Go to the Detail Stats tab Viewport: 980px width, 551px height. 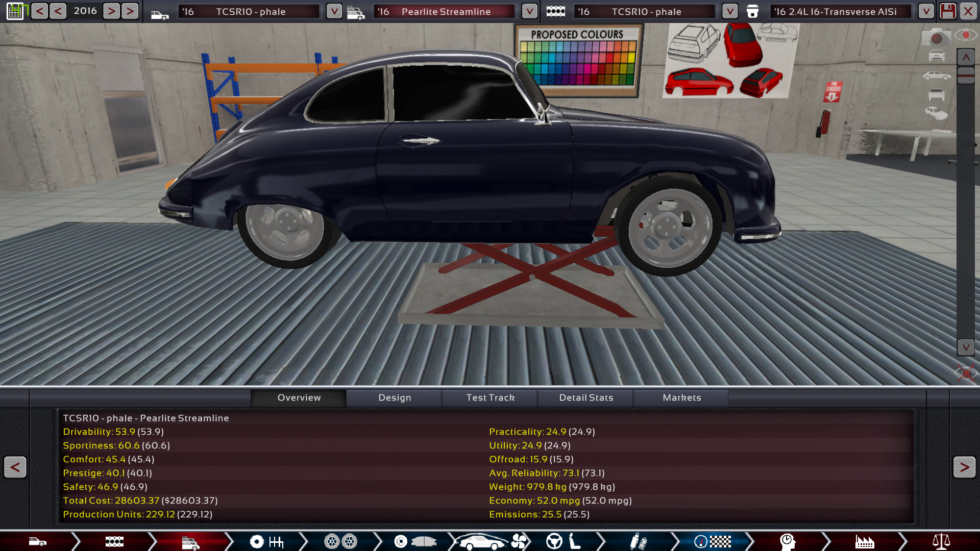586,397
